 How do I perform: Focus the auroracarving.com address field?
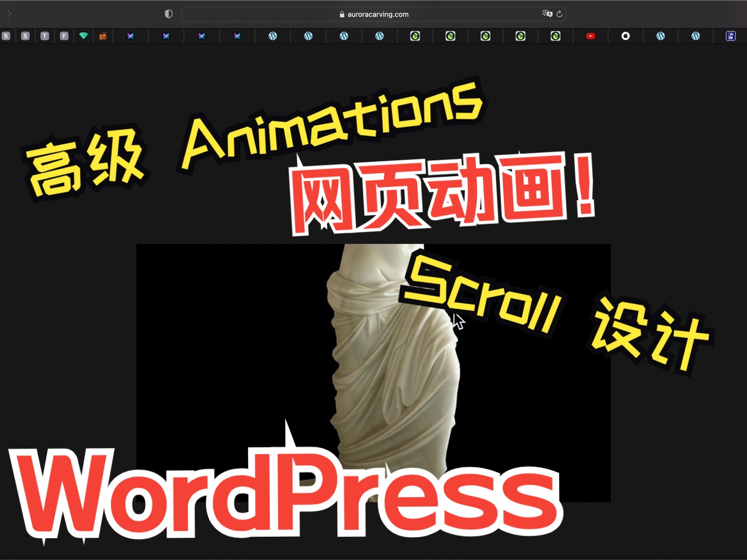[374, 14]
